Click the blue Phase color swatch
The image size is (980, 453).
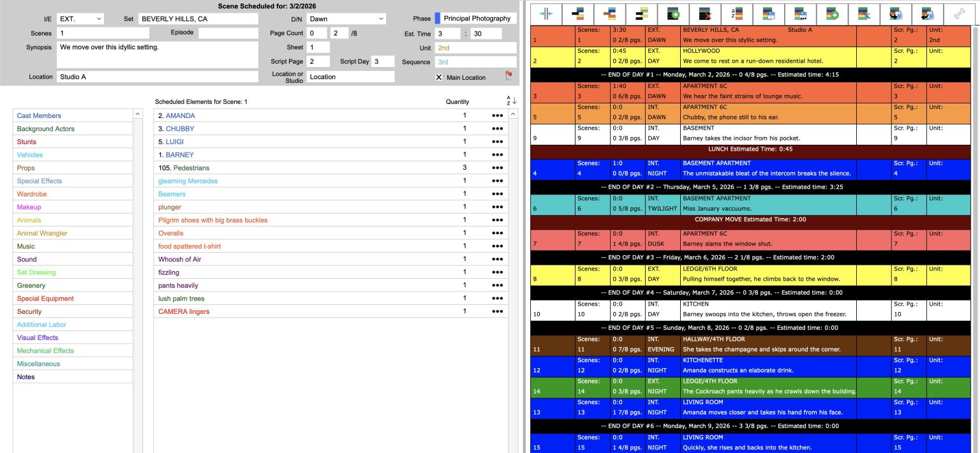[438, 19]
